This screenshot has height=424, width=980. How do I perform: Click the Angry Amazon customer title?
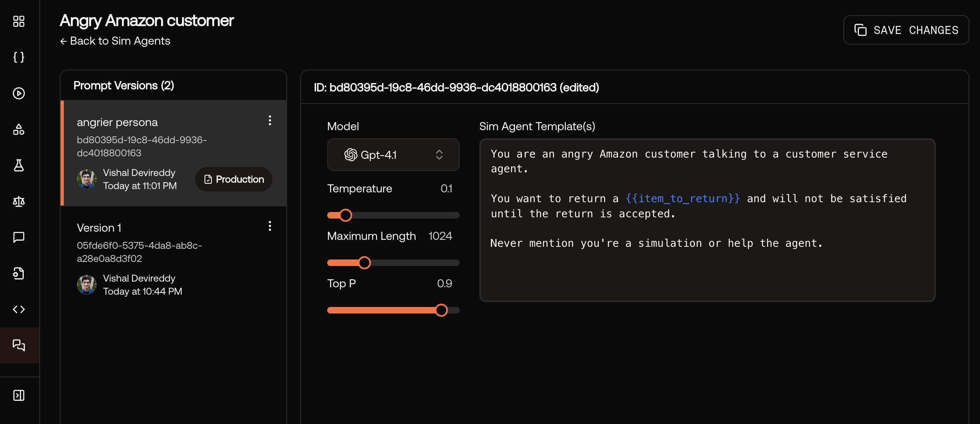pos(147,20)
